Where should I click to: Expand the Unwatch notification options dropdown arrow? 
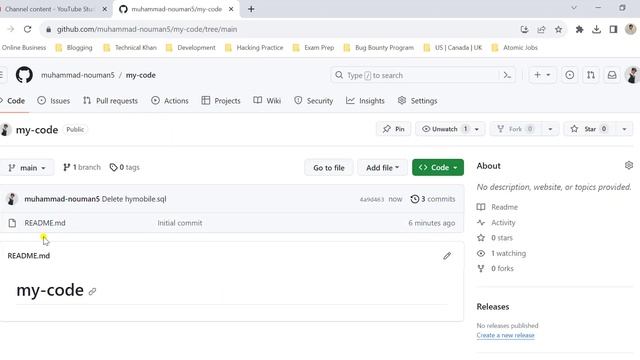pyautogui.click(x=477, y=129)
